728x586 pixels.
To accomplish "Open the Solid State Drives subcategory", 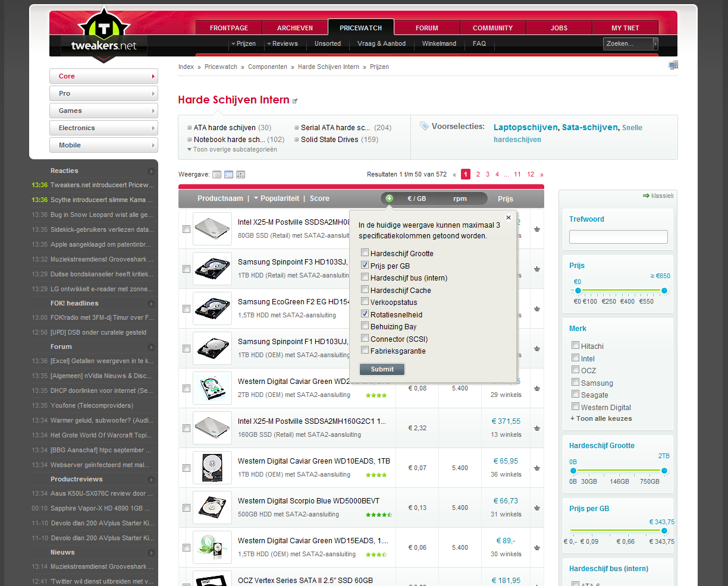I will 330,140.
